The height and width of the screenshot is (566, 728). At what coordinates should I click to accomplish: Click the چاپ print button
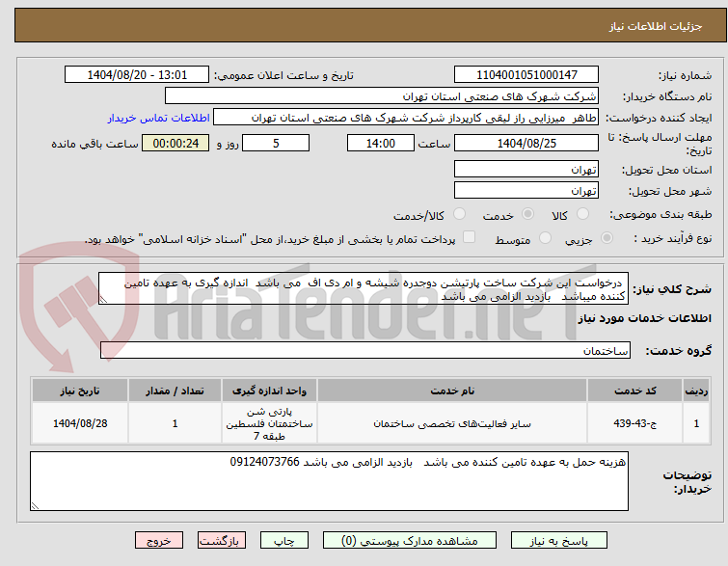[284, 541]
